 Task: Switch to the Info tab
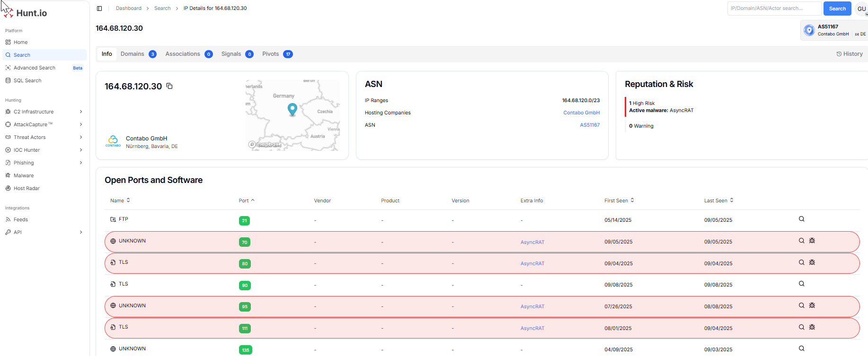click(107, 54)
